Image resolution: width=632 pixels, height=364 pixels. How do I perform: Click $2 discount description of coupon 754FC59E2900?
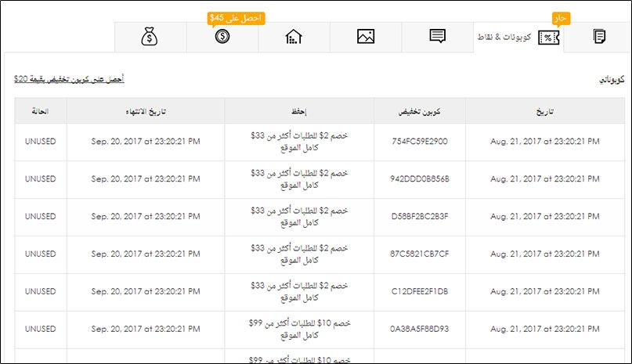(299, 142)
